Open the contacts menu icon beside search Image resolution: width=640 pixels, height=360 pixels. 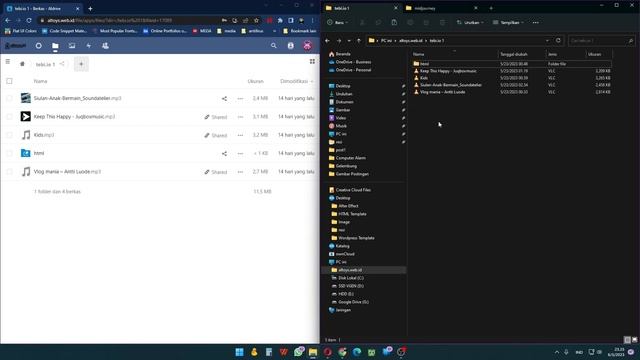pos(291,46)
